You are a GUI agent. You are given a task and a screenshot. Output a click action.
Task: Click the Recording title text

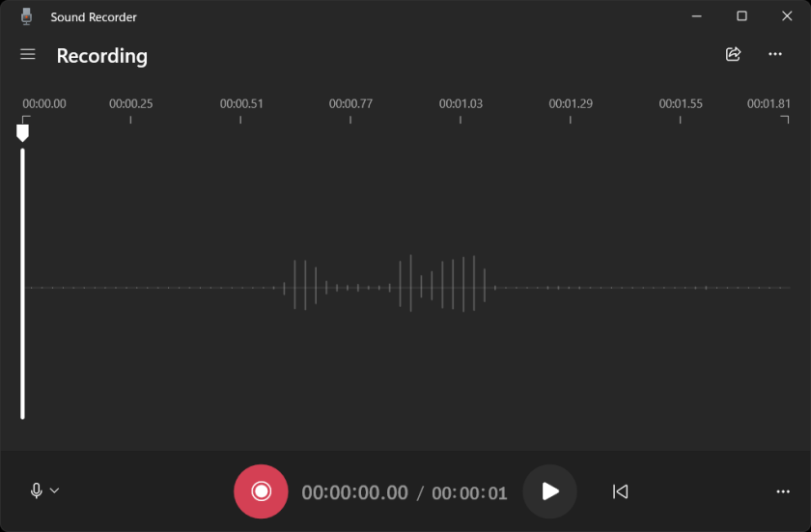pos(101,56)
